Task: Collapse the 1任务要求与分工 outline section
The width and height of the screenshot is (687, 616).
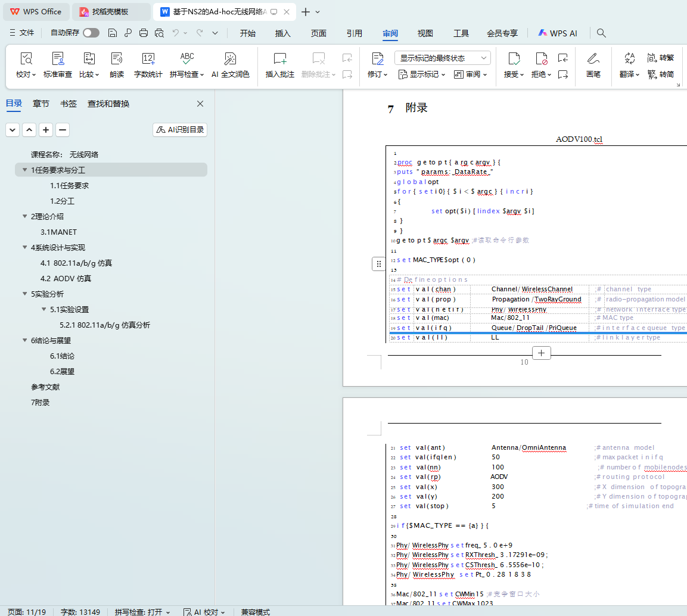Action: point(24,170)
